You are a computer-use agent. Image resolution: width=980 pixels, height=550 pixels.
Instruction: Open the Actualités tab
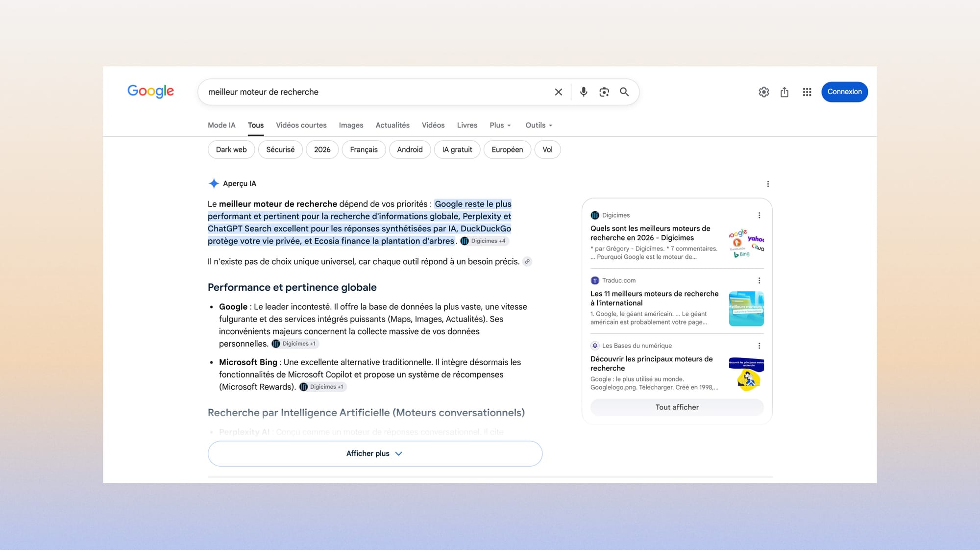click(392, 125)
